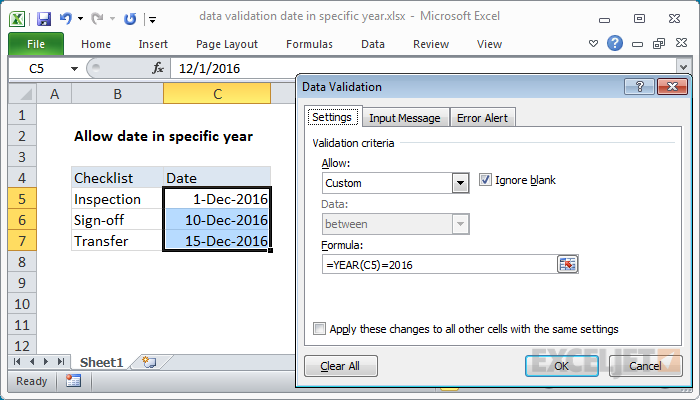Open the File tab
The width and height of the screenshot is (700, 400).
(36, 44)
